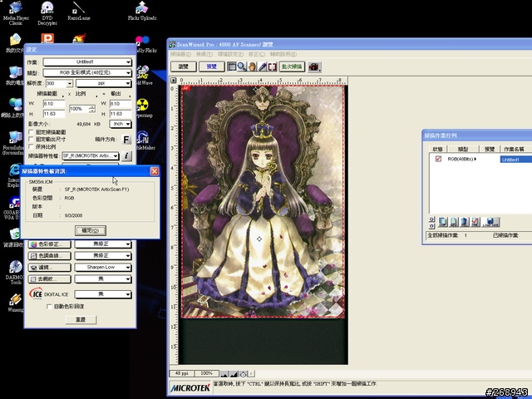Click the output H 11.63 field
Viewport: 532px width, 399px height.
tap(121, 114)
